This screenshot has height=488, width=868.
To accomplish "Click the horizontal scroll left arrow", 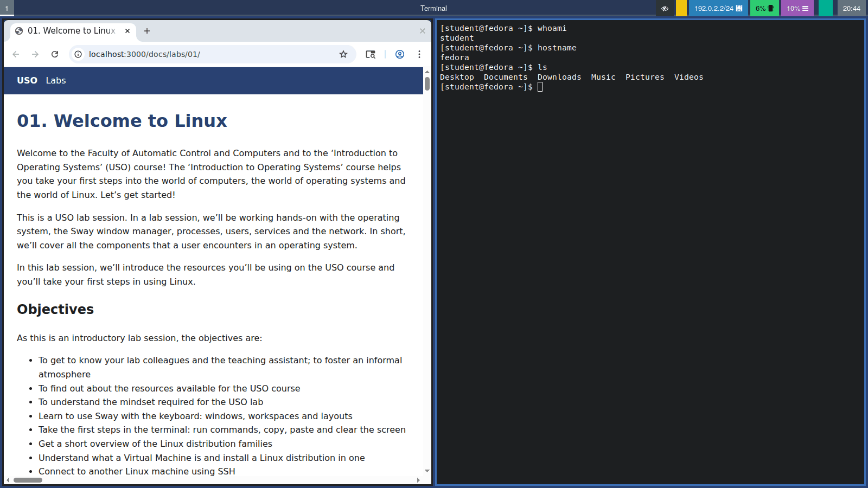I will pyautogui.click(x=8, y=480).
